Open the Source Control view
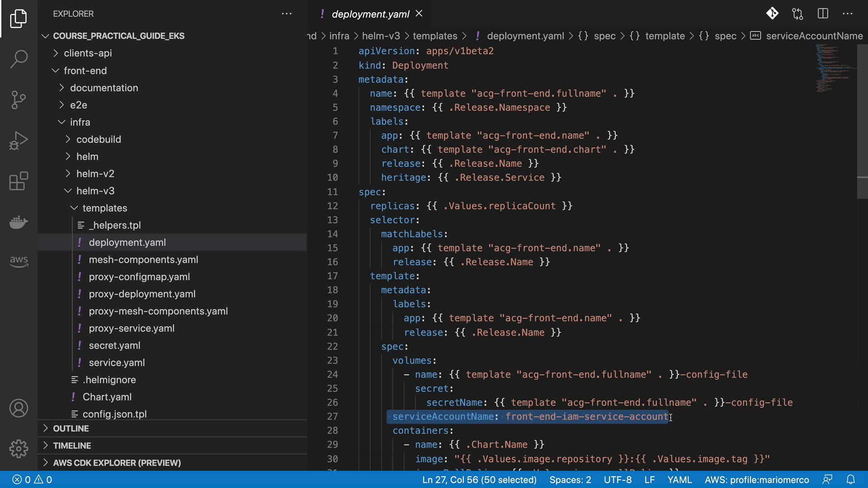This screenshot has width=868, height=488. [x=19, y=99]
